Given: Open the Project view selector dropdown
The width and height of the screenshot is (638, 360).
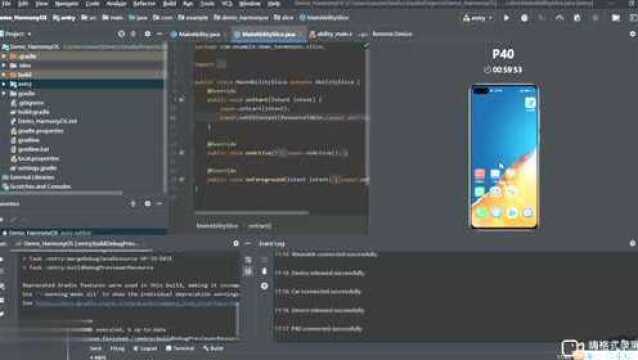Looking at the screenshot, I should (x=16, y=34).
